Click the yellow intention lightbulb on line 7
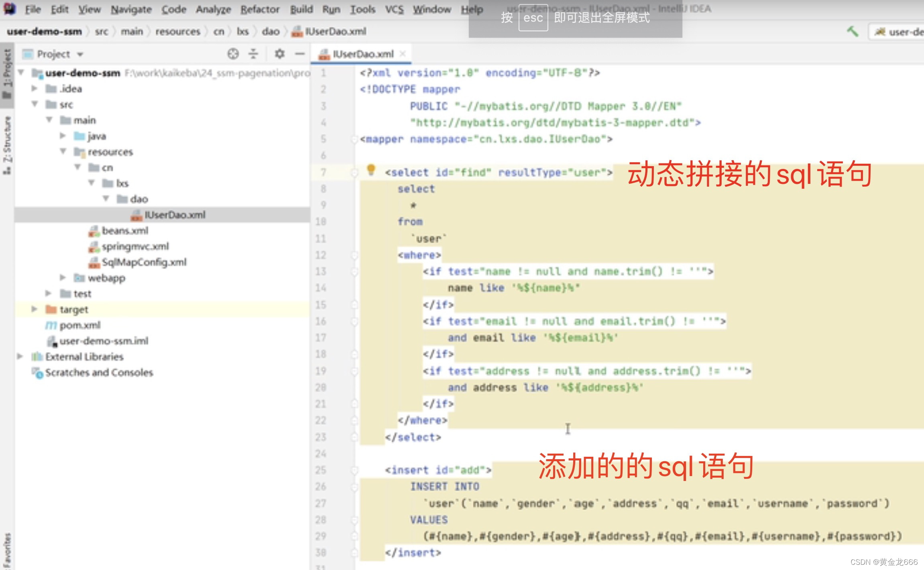 tap(371, 170)
